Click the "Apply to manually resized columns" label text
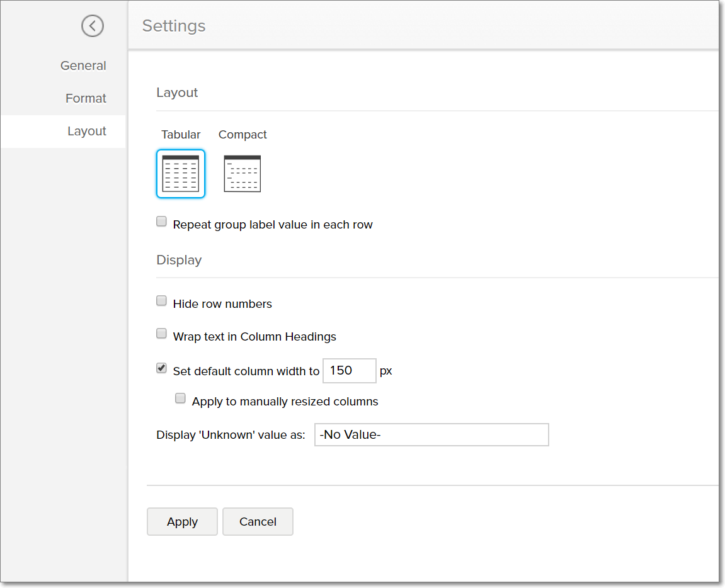 pos(285,402)
